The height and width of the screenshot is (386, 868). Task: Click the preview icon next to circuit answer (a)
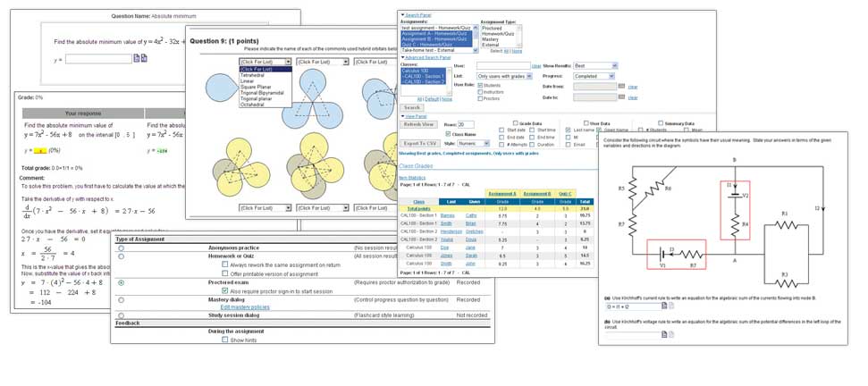click(x=671, y=306)
